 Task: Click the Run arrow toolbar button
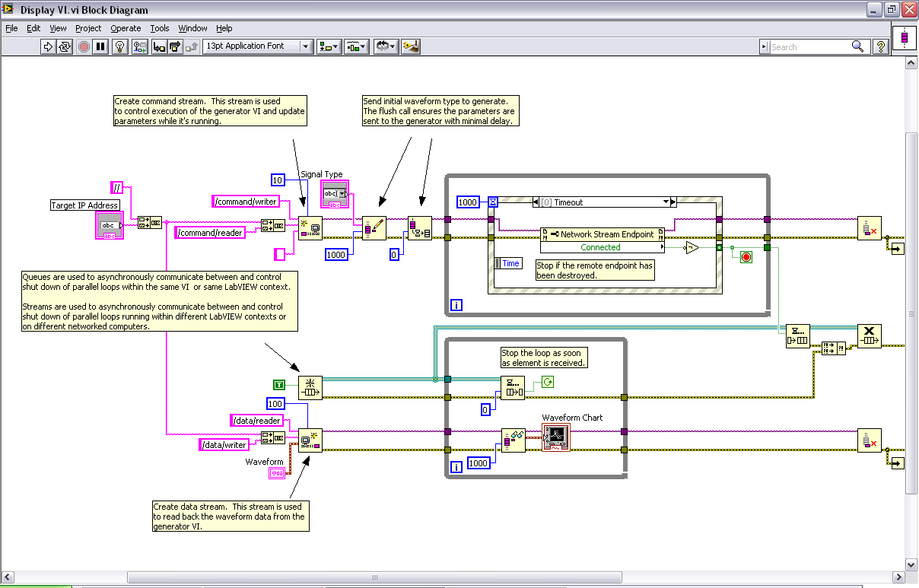[48, 46]
